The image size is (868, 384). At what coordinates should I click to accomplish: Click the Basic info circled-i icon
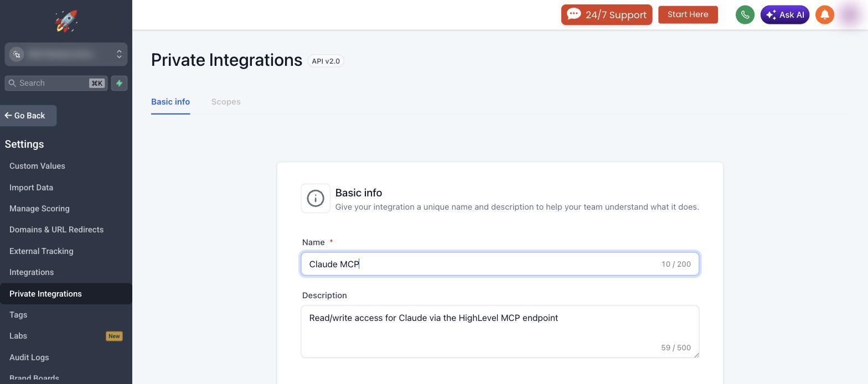(316, 198)
